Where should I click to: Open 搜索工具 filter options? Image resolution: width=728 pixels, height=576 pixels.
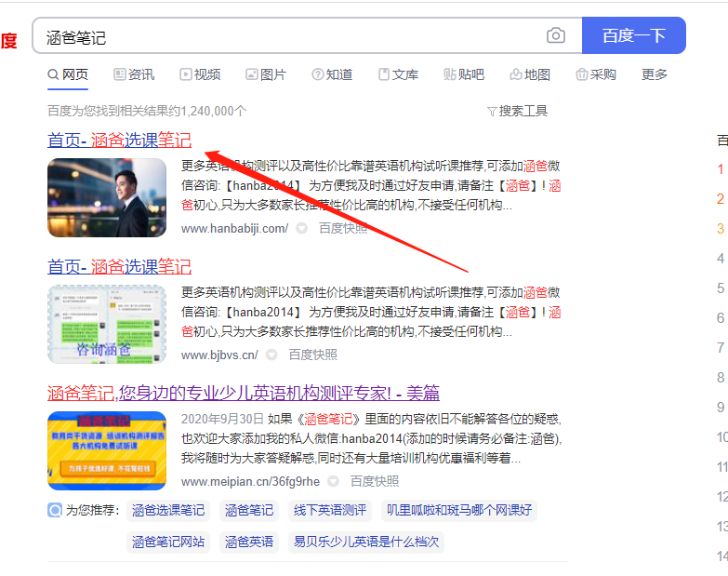[518, 111]
